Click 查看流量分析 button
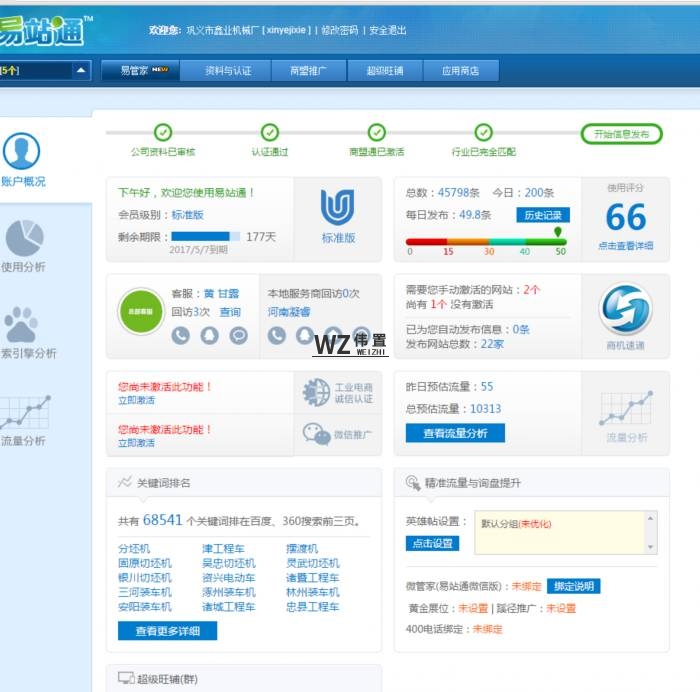 (x=455, y=433)
